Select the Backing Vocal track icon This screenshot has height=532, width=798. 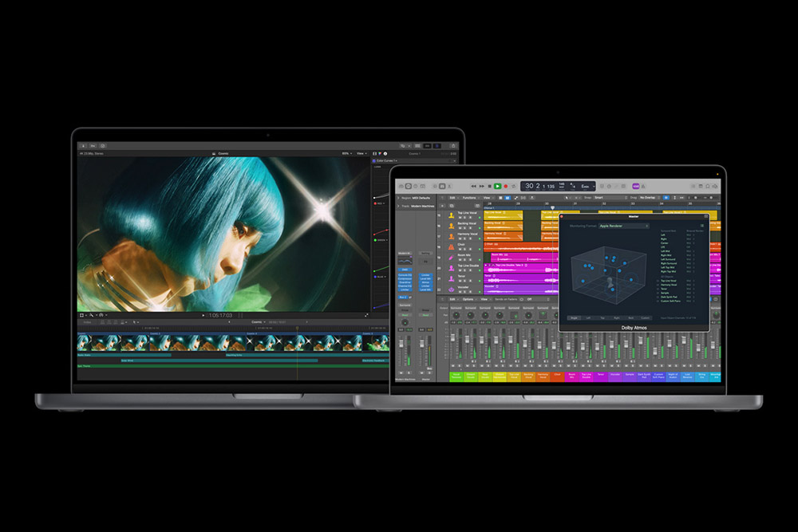(x=452, y=226)
